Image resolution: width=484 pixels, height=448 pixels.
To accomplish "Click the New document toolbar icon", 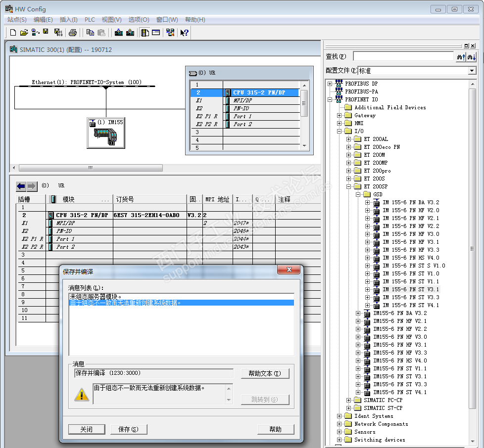I will pos(13,33).
